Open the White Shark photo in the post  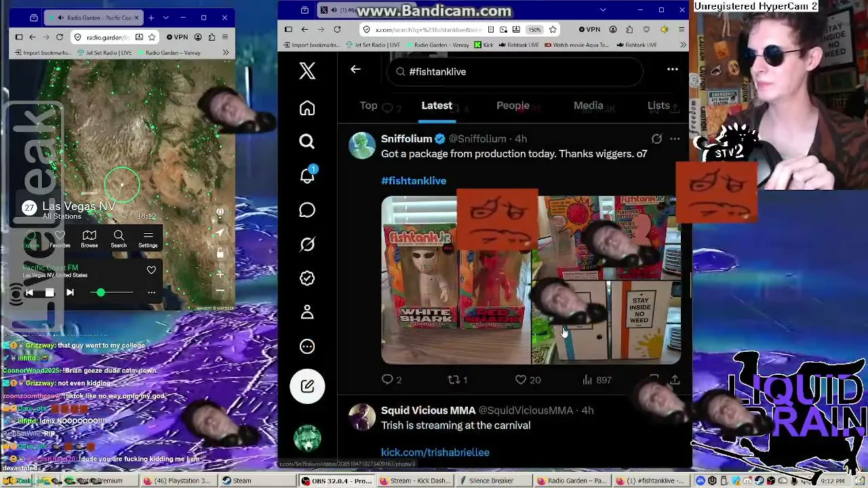[456, 281]
